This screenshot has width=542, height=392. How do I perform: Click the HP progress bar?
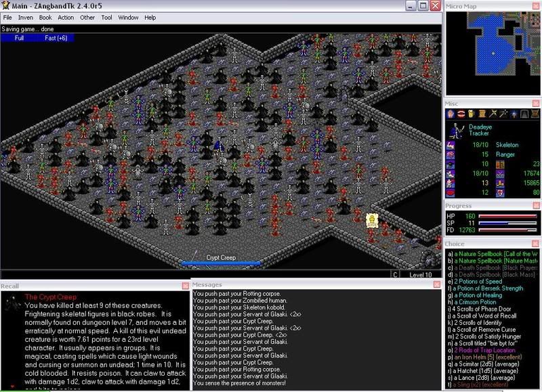(x=507, y=217)
